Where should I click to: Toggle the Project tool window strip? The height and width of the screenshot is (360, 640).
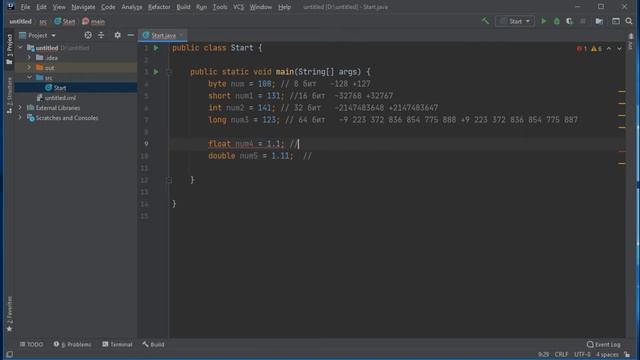(9, 49)
